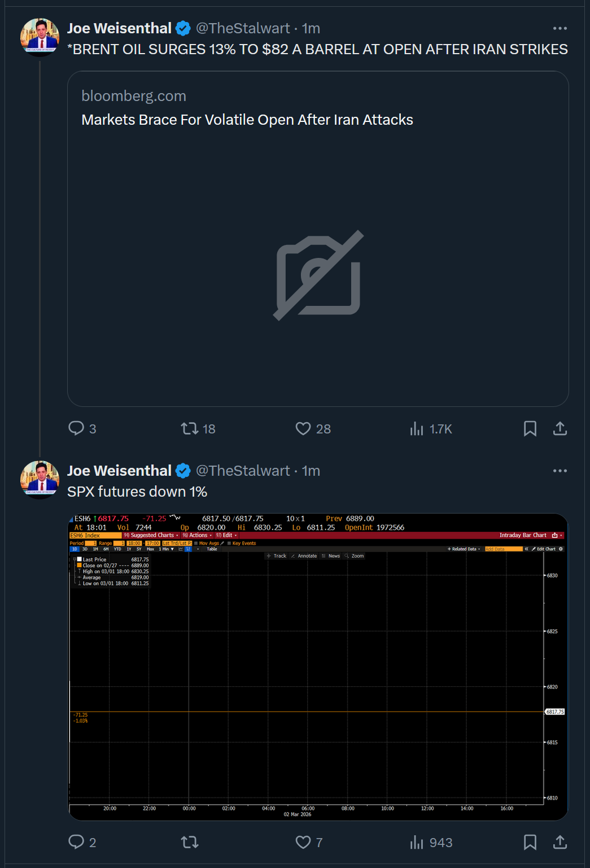Viewport: 590px width, 868px height.
Task: Open Joe Weisenthal's avatar on first tweet
Action: pyautogui.click(x=40, y=37)
